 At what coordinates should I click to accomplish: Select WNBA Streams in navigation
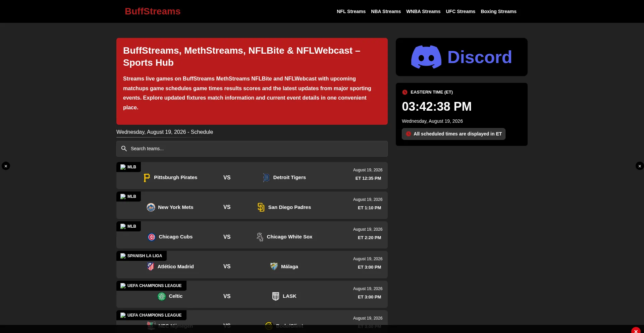coord(423,11)
